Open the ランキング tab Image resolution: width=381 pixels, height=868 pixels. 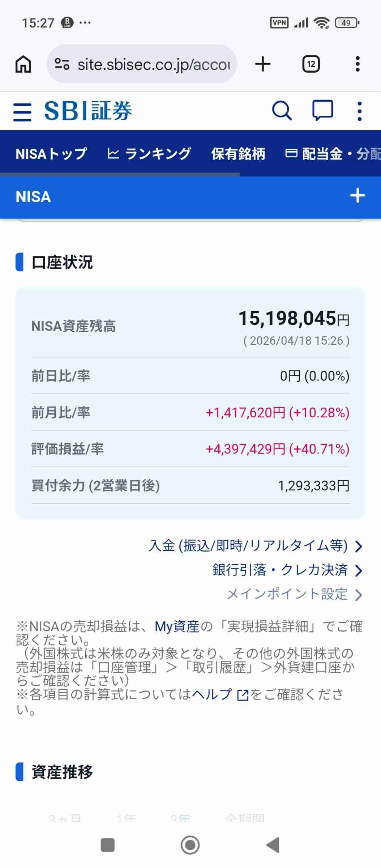pos(149,154)
